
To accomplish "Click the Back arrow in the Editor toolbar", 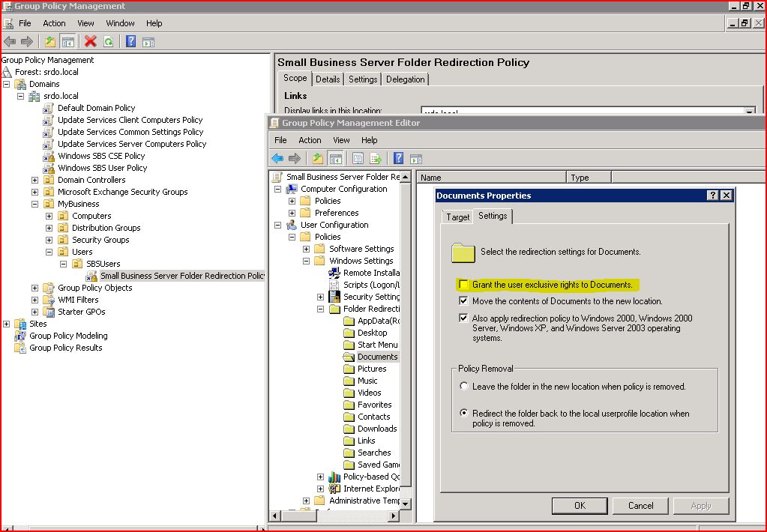I will click(277, 158).
